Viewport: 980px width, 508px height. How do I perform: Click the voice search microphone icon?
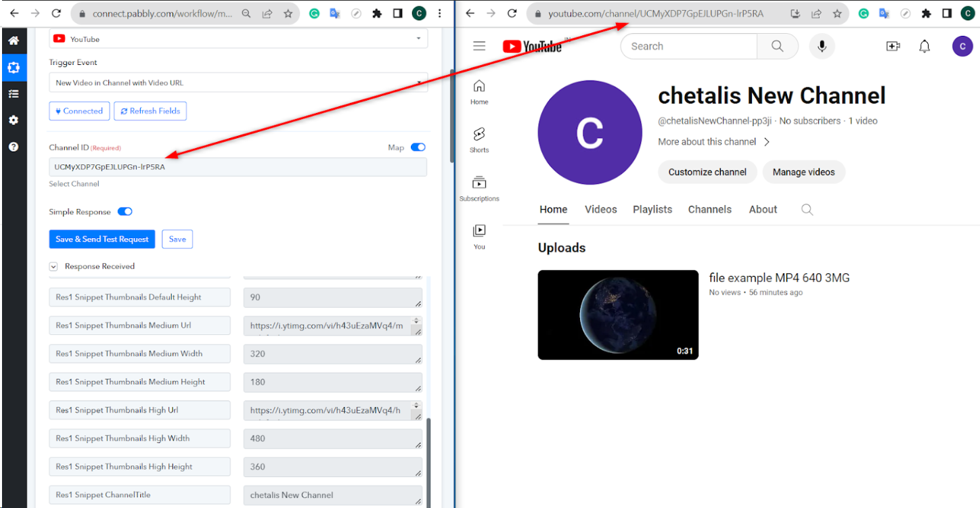(822, 46)
